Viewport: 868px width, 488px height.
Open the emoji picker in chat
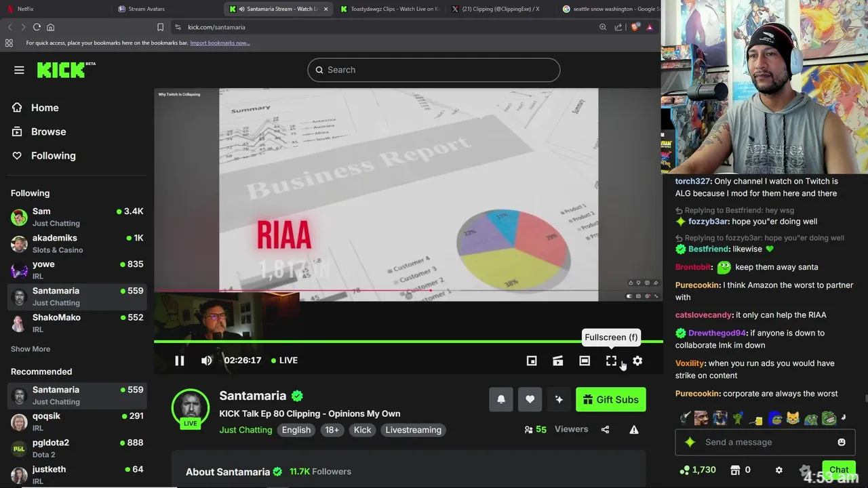click(842, 442)
